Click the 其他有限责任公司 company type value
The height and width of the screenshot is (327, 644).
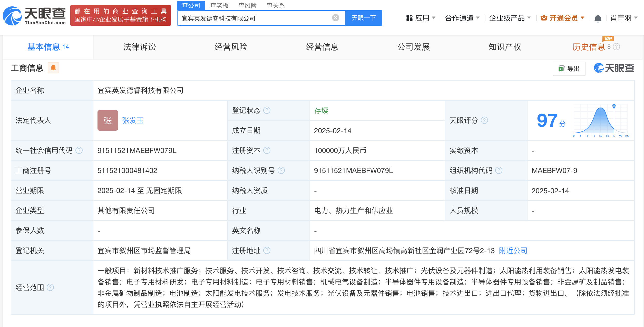coord(126,210)
